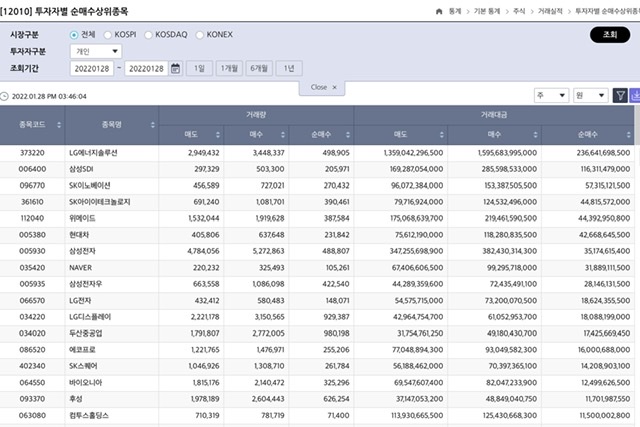Open the 투자자구분 개인 dropdown
The width and height of the screenshot is (640, 427).
pyautogui.click(x=95, y=51)
